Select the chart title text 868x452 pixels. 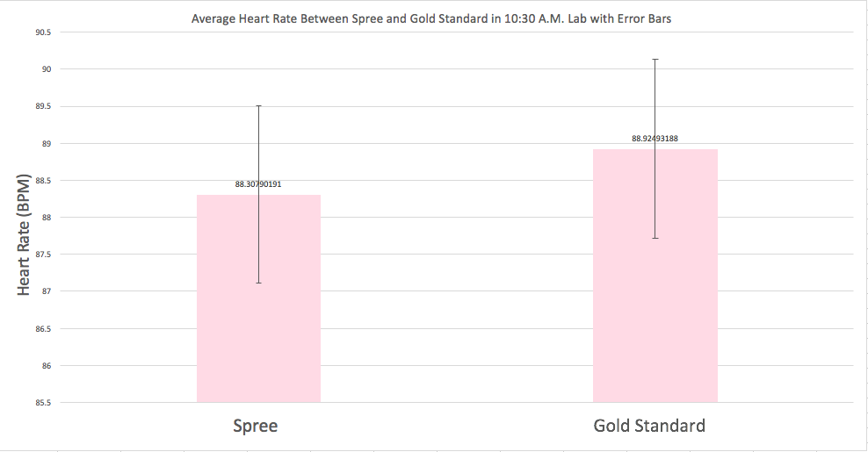pyautogui.click(x=431, y=17)
